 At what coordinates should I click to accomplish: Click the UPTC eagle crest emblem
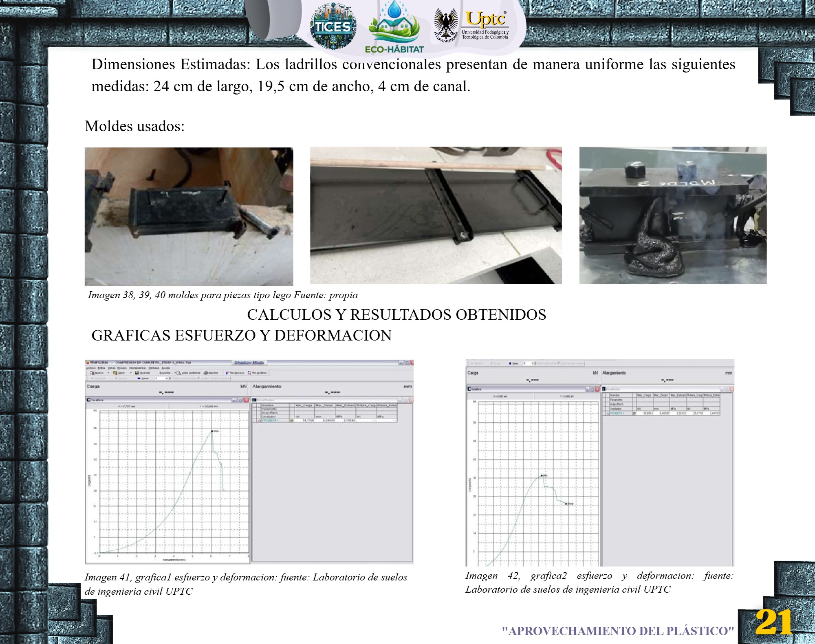tap(446, 26)
